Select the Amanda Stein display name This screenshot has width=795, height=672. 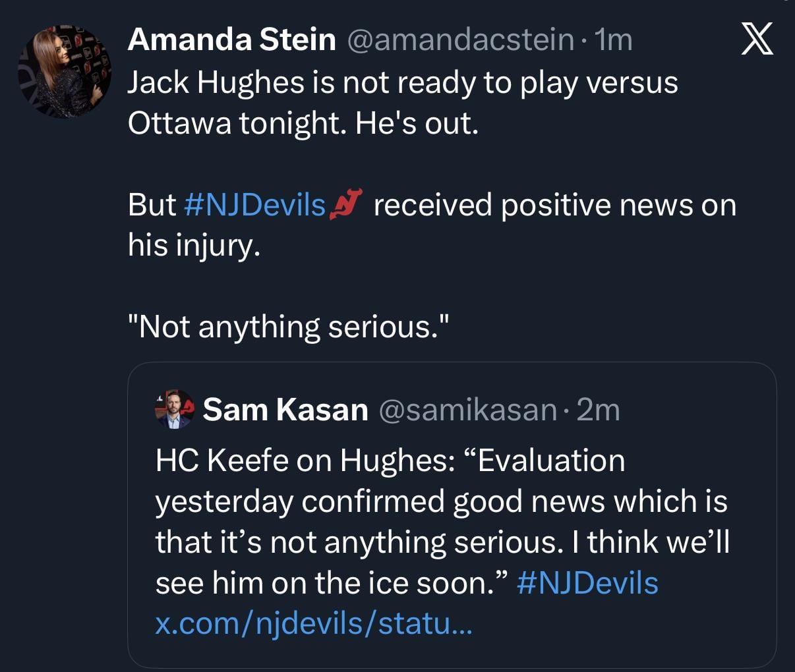[x=232, y=38]
